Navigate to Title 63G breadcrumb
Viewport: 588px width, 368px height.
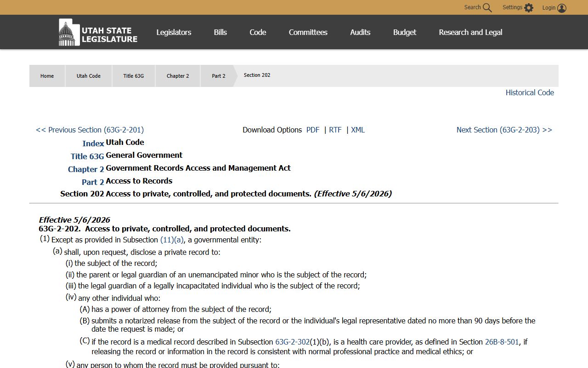point(133,76)
